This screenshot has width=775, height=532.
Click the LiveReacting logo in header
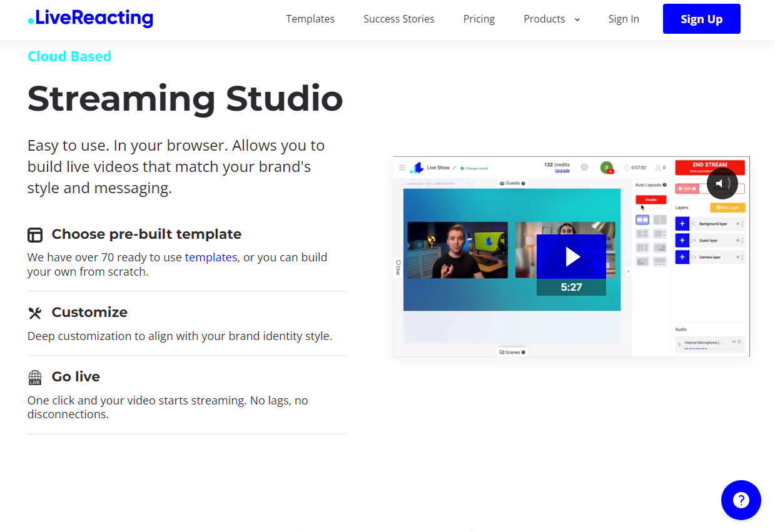[91, 19]
